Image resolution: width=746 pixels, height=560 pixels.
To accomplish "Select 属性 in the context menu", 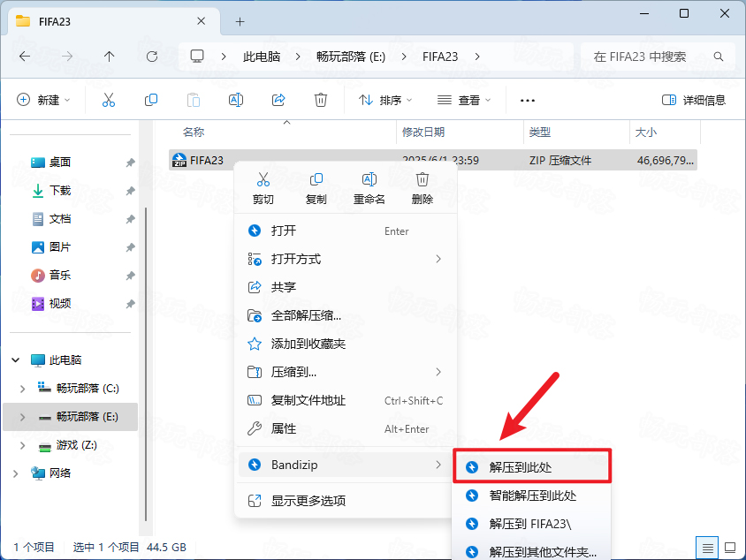I will coord(346,428).
